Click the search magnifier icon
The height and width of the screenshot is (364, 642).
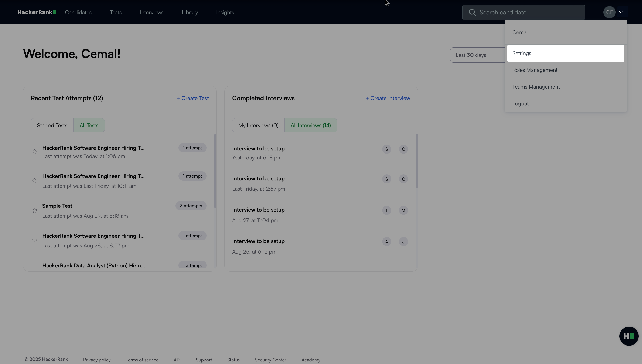[472, 12]
